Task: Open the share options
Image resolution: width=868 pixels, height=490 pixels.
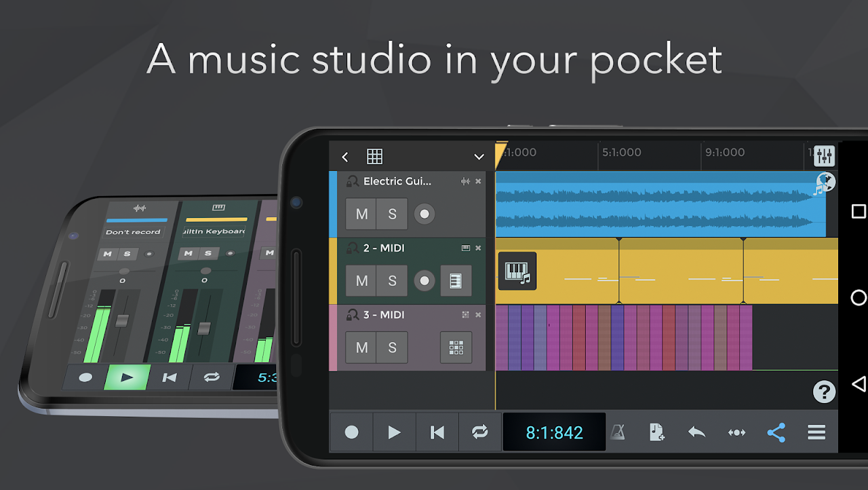Action: [776, 432]
